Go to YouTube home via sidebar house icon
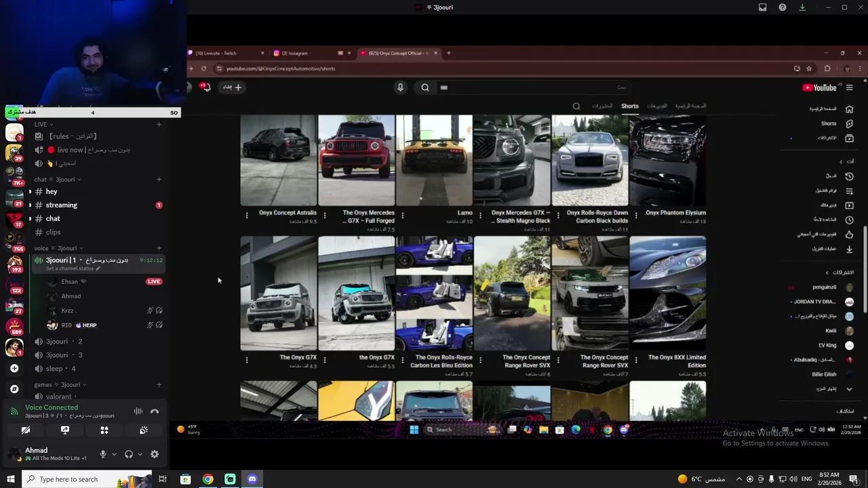Screen dimensions: 868x488 coord(849,108)
